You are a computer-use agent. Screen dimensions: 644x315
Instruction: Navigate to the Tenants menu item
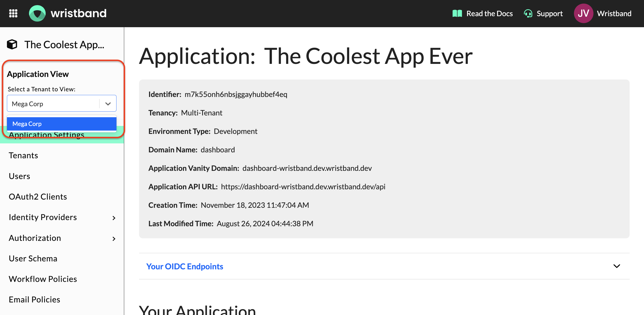pos(23,155)
